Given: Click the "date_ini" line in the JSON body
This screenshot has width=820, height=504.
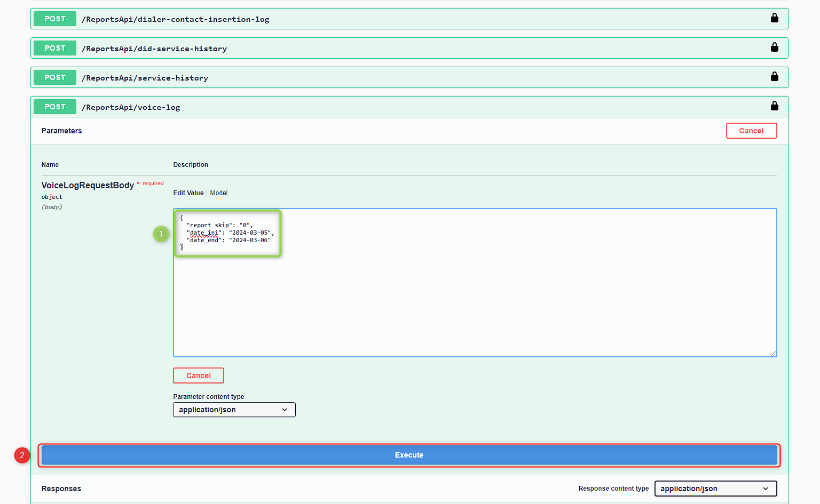Looking at the screenshot, I should coord(230,233).
